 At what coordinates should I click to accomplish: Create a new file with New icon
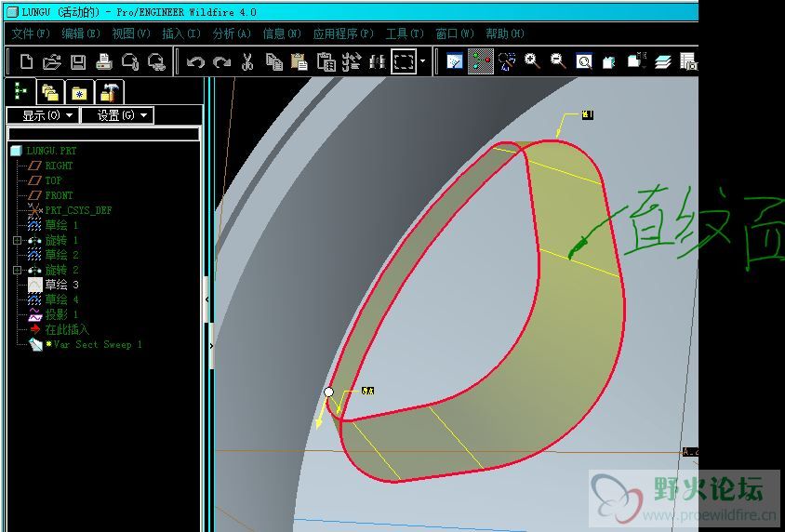(x=26, y=62)
